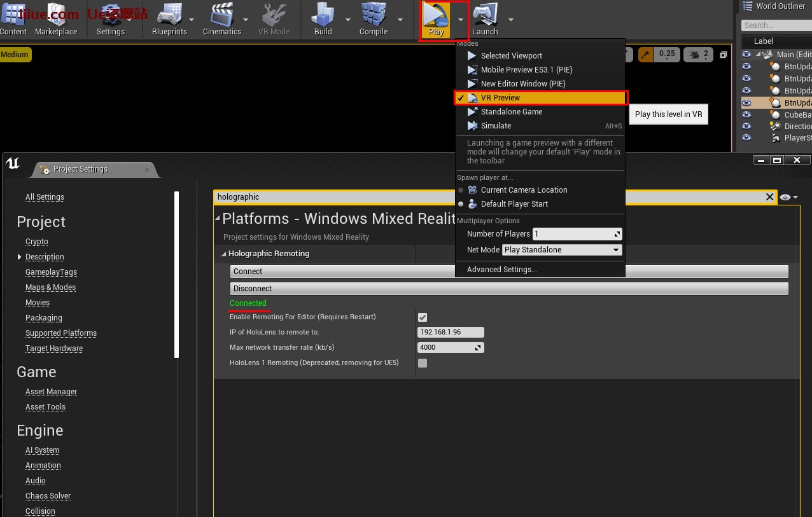812x517 pixels.
Task: Click the Play toolbar icon
Action: coord(436,18)
